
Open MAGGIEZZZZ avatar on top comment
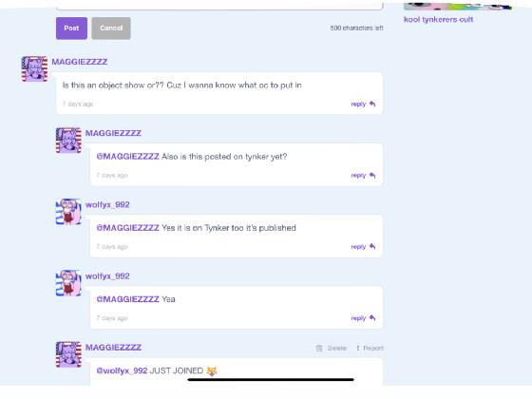click(34, 68)
